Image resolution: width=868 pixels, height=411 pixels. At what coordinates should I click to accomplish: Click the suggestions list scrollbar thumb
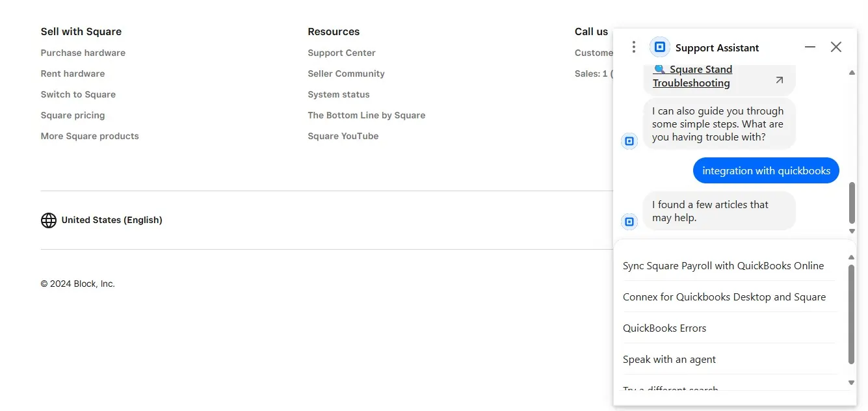coord(852,313)
